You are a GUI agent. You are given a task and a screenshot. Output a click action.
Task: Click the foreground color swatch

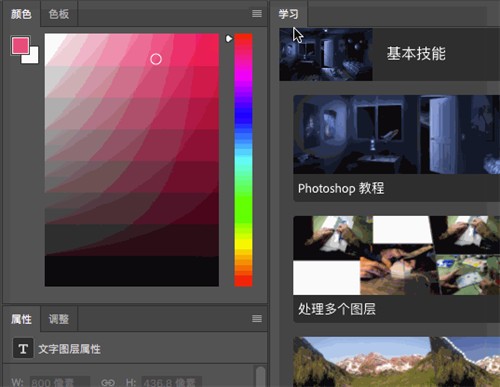pyautogui.click(x=20, y=45)
